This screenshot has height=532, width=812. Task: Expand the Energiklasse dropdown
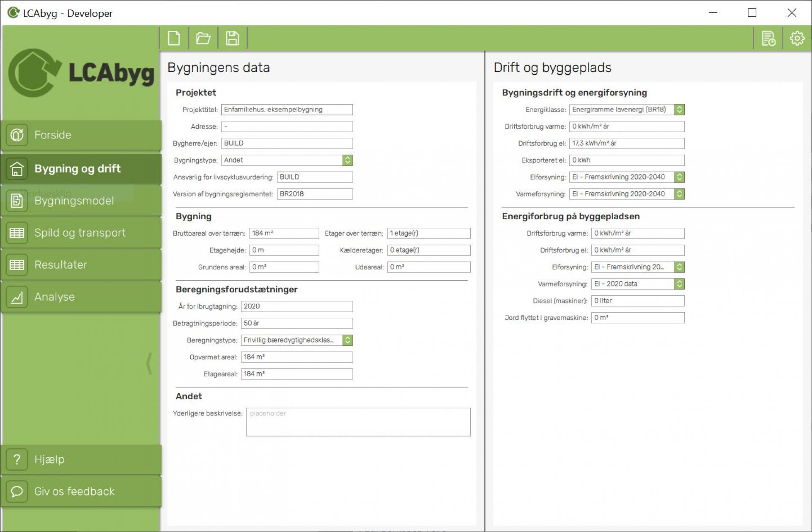click(x=679, y=109)
